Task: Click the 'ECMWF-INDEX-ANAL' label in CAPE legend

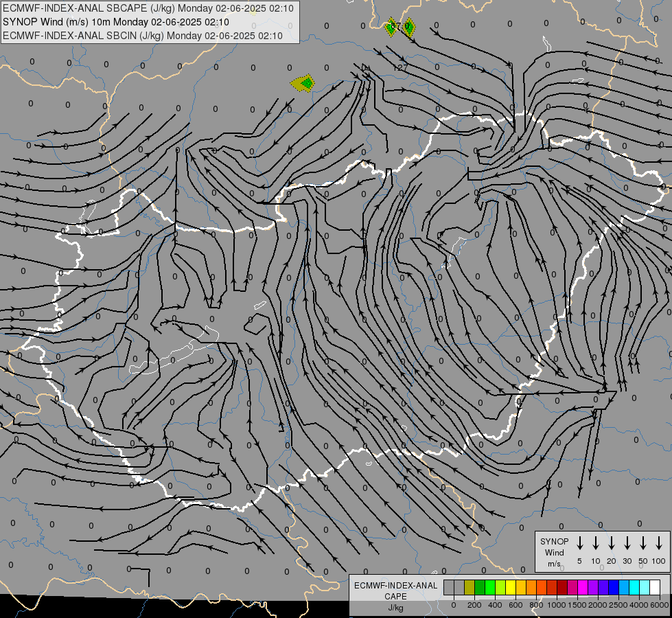Action: click(x=395, y=586)
